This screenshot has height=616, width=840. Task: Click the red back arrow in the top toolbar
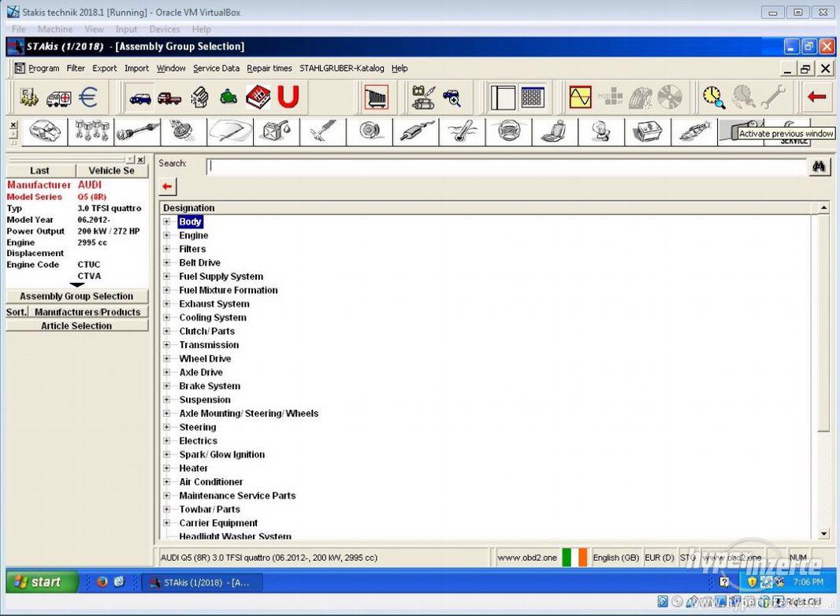817,98
